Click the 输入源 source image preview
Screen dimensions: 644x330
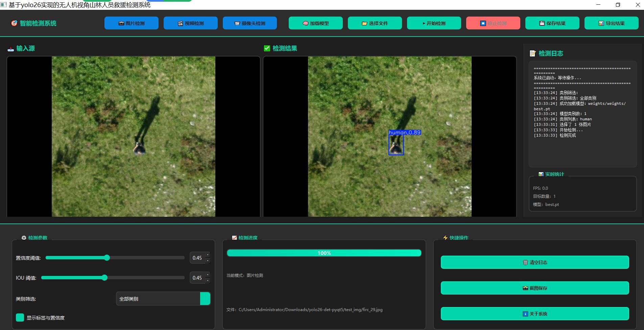[134, 136]
